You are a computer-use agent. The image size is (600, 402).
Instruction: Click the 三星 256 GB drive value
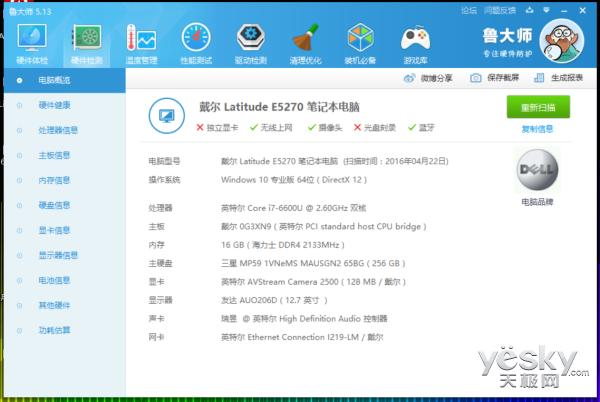pyautogui.click(x=313, y=264)
